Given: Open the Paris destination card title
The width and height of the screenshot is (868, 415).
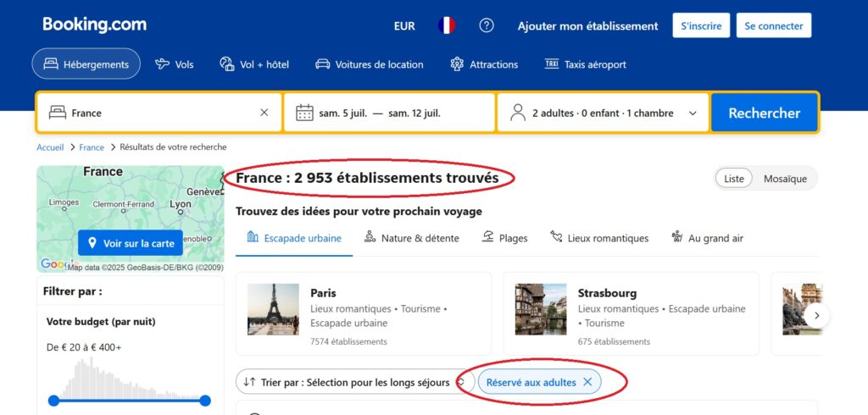Looking at the screenshot, I should tap(323, 293).
